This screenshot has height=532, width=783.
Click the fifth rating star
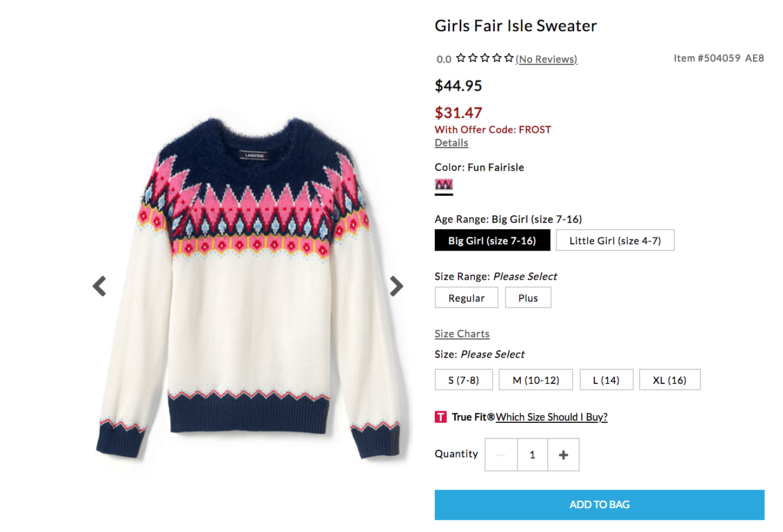(x=509, y=58)
